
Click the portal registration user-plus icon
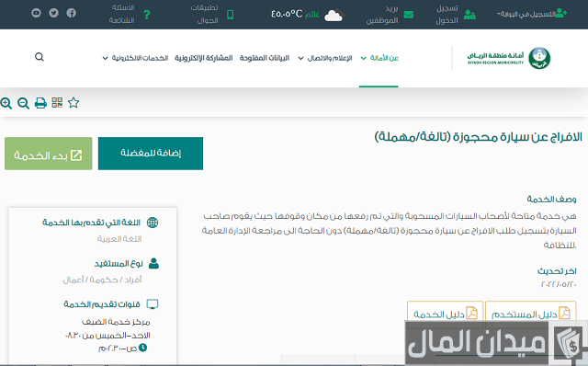point(560,13)
